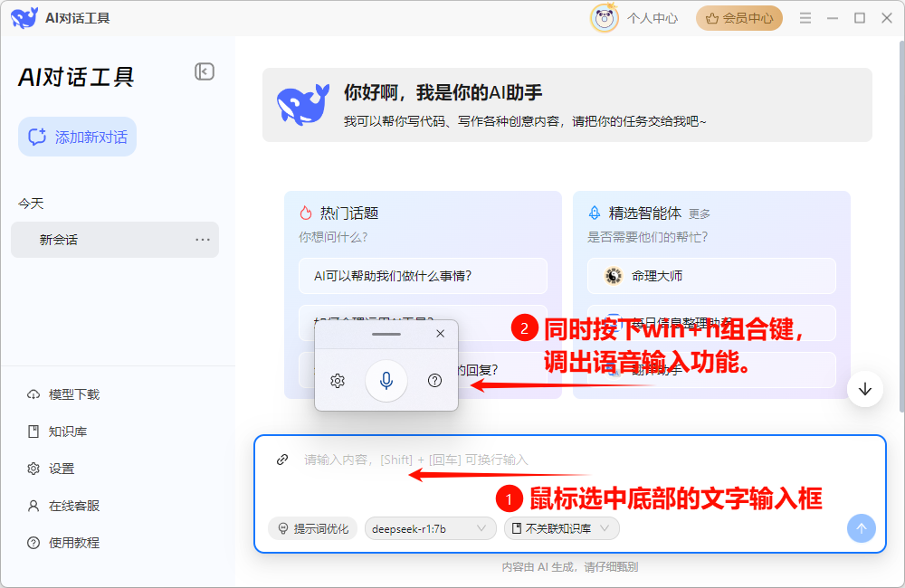Image resolution: width=905 pixels, height=588 pixels.
Task: Click the voice typing help question icon
Action: pyautogui.click(x=434, y=381)
